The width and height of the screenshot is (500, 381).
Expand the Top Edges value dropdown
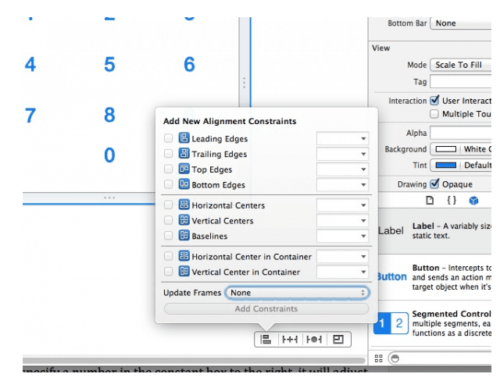pos(342,169)
